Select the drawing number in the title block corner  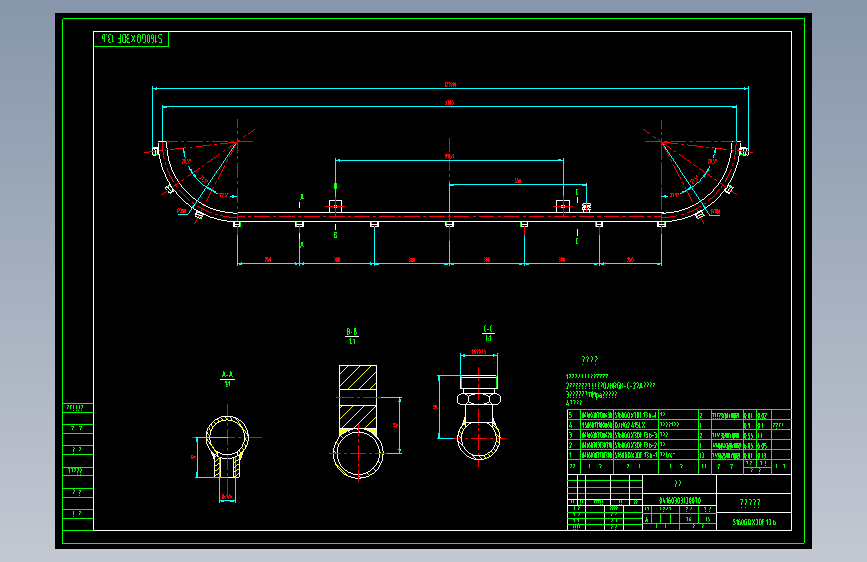pyautogui.click(x=754, y=522)
